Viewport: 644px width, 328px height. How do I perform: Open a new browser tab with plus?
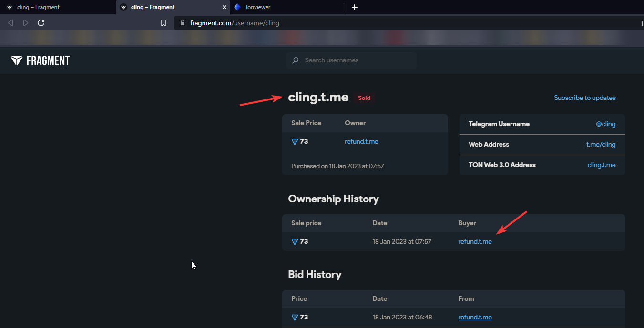(x=354, y=7)
